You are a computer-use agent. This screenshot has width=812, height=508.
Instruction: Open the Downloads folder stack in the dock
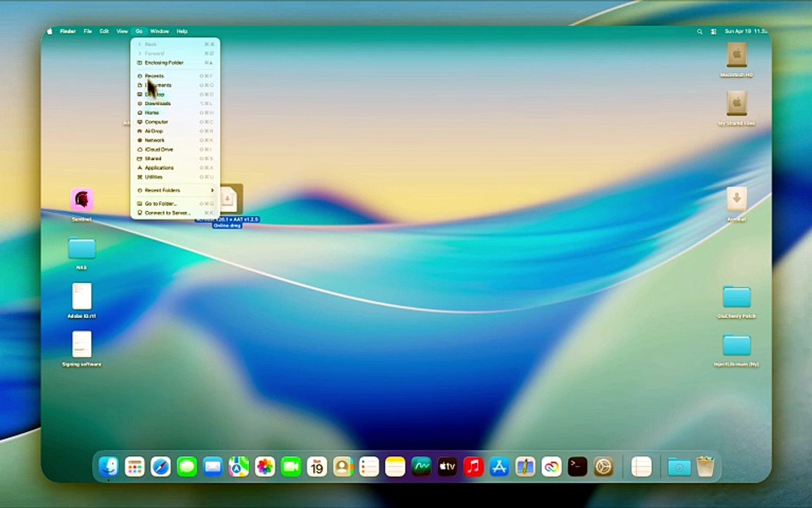[679, 466]
